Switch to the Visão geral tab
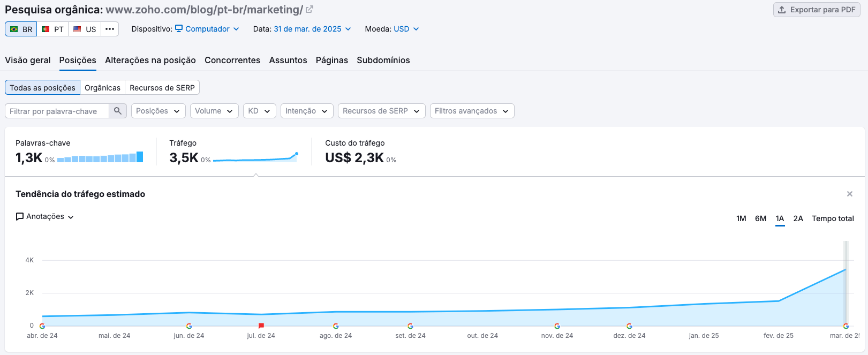The image size is (868, 355). tap(28, 60)
